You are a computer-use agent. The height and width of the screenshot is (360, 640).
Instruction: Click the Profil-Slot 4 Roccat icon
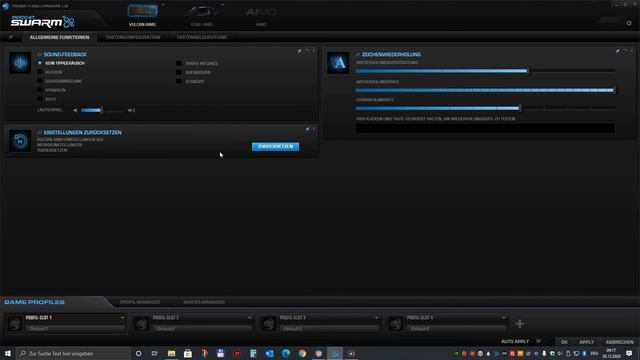[x=396, y=324]
